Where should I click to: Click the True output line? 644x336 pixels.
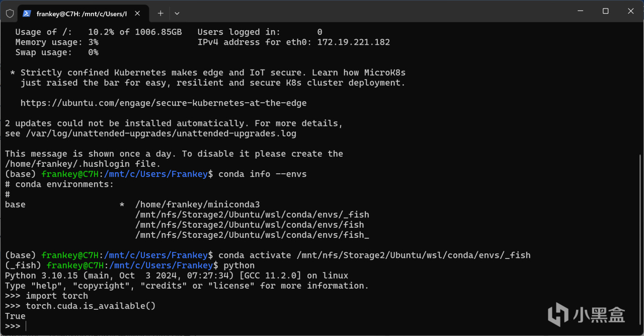[x=15, y=316]
